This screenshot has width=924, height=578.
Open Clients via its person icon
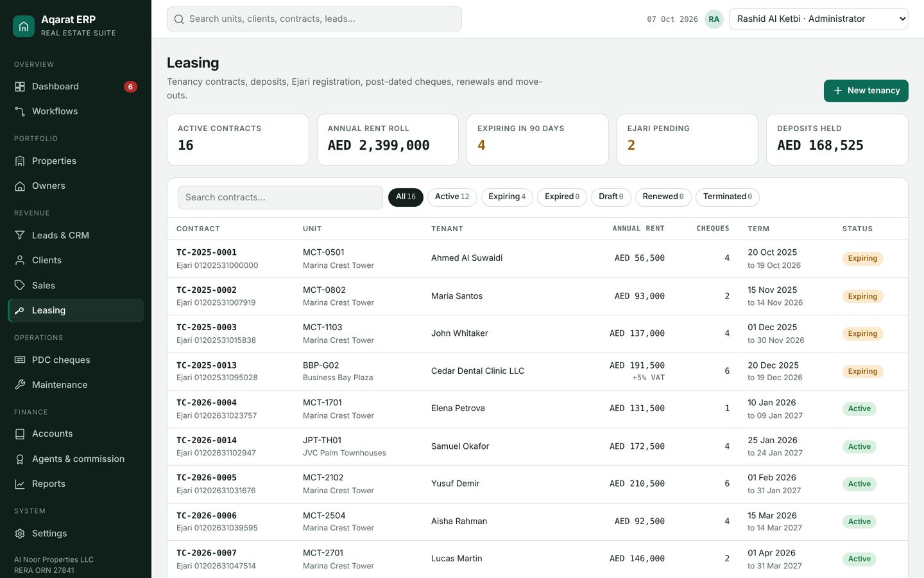tap(20, 261)
